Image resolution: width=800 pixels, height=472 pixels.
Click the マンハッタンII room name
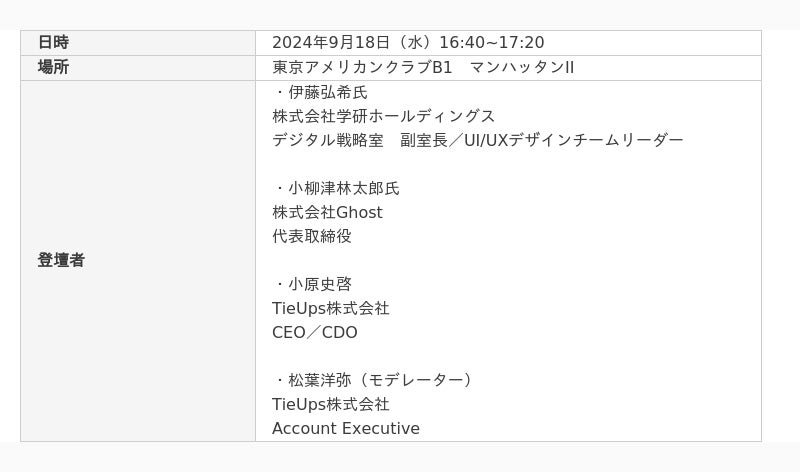point(521,67)
